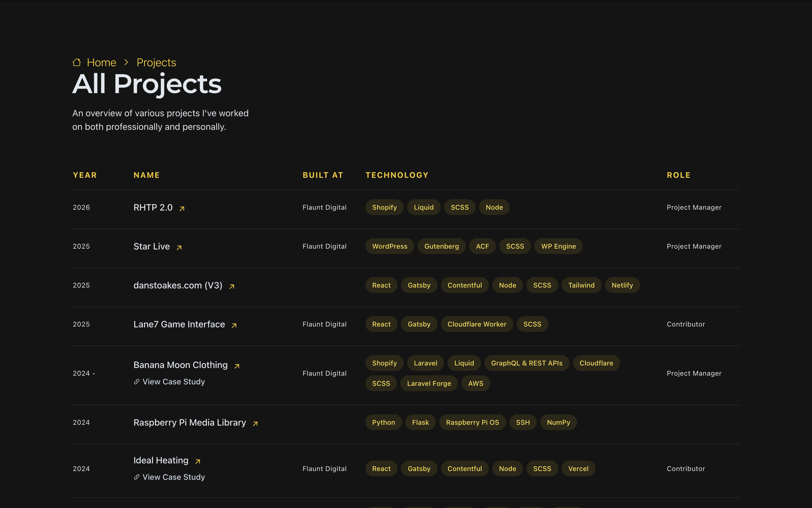812x508 pixels.
Task: Click the All Projects page heading
Action: (x=147, y=84)
